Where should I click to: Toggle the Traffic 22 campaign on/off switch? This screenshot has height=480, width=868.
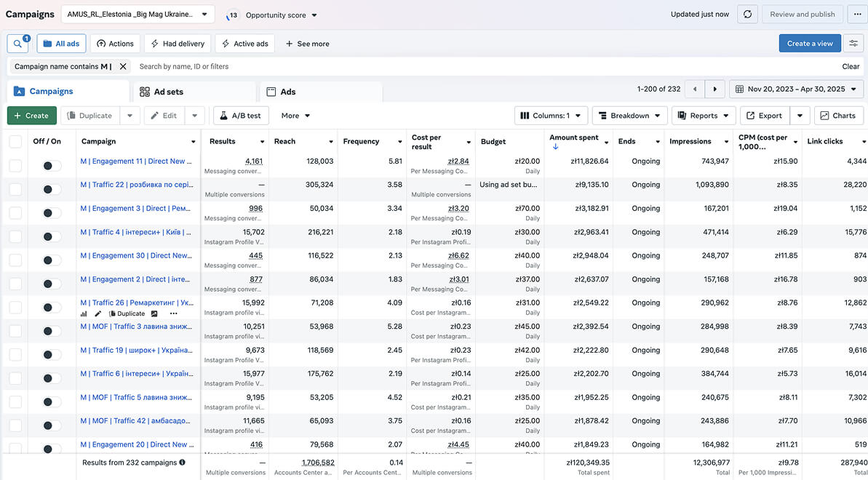[x=51, y=189]
